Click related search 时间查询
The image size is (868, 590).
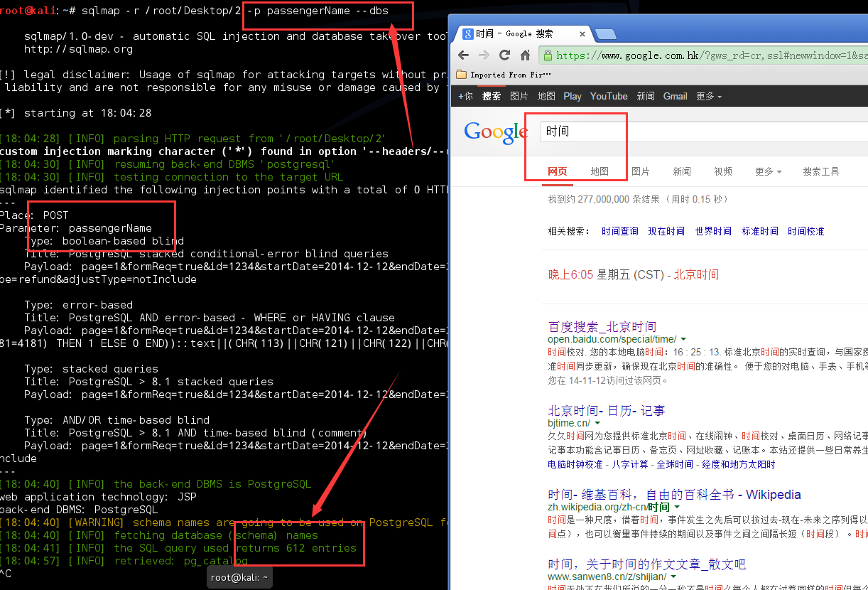point(620,231)
